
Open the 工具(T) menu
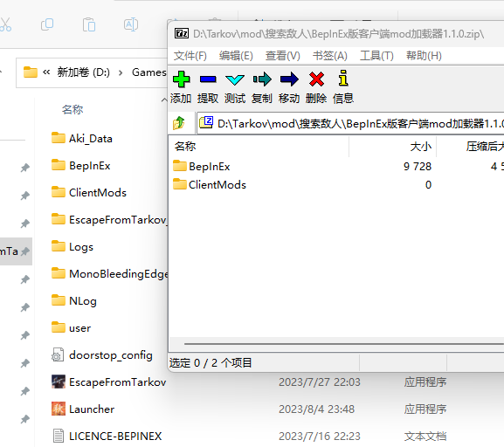(376, 56)
